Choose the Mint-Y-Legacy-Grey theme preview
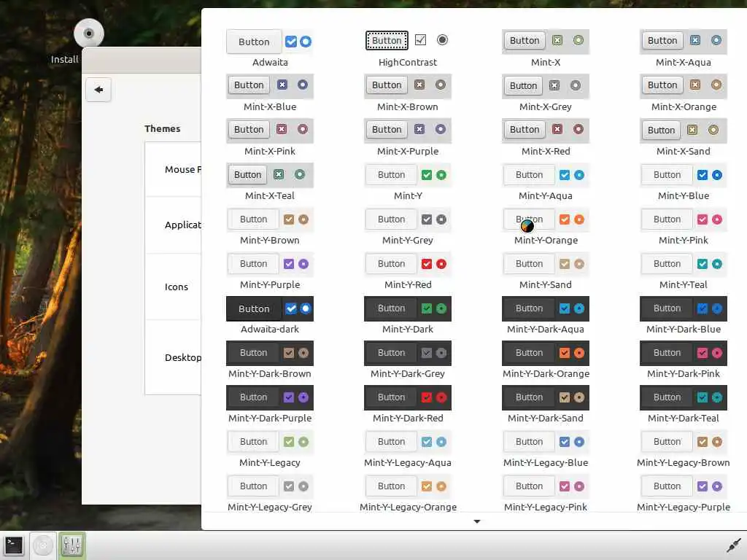The image size is (747, 560). pyautogui.click(x=270, y=486)
